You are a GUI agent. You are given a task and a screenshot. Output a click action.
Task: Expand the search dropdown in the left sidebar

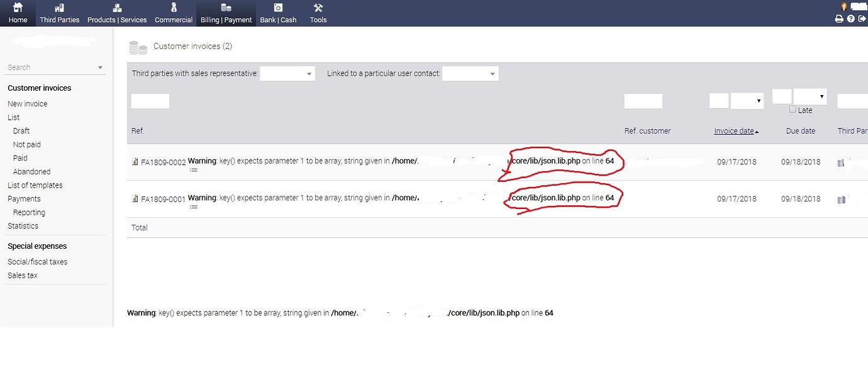(100, 67)
